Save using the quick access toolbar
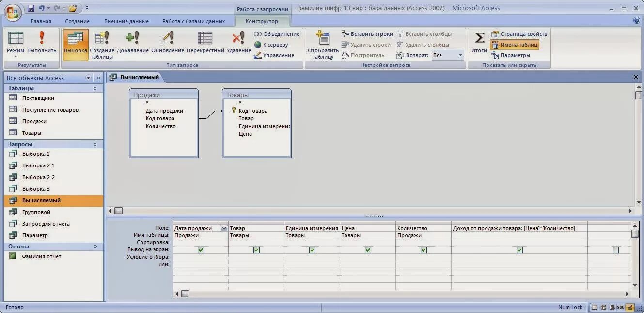The height and width of the screenshot is (313, 644). coord(31,8)
